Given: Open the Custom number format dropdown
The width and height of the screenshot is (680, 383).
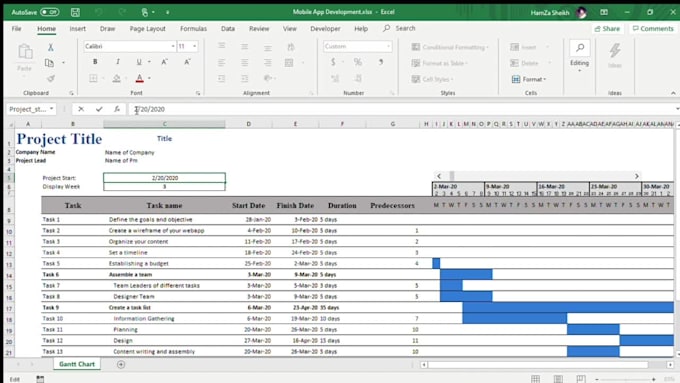Looking at the screenshot, I should (388, 46).
